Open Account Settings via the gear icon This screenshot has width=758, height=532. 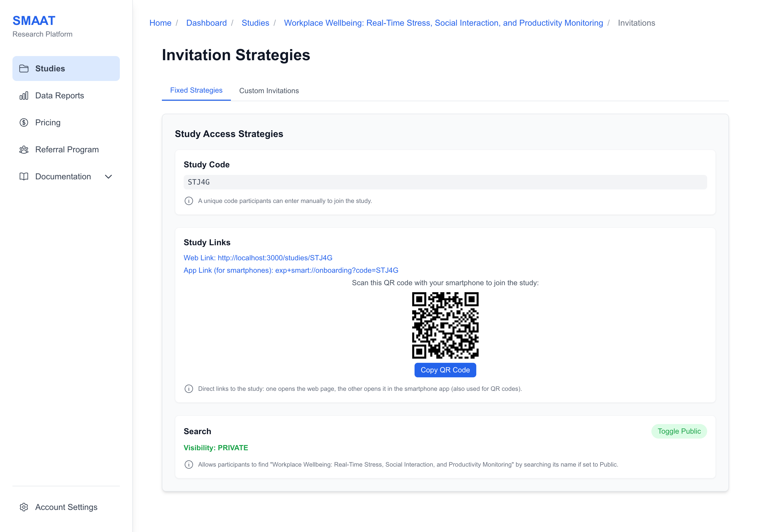tap(24, 507)
